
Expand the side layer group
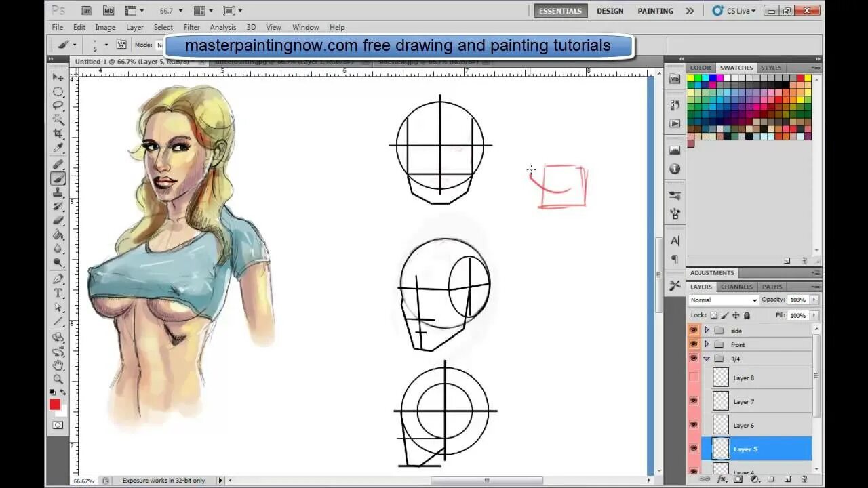(707, 331)
